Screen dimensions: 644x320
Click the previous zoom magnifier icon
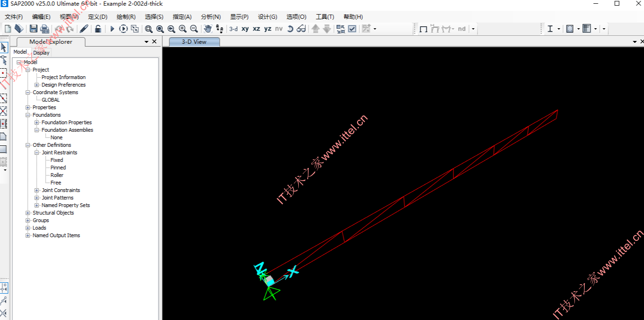point(171,29)
